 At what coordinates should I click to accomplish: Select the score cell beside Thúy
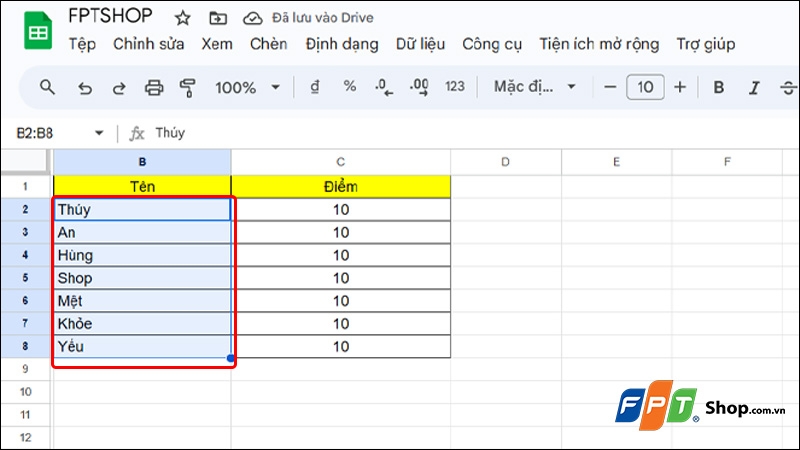pos(340,210)
